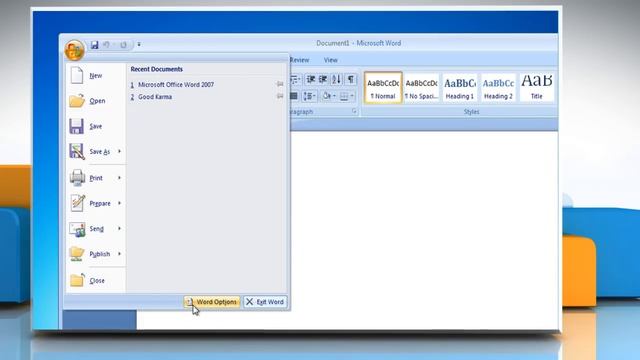Viewport: 640px width, 360px height.
Task: Click the Borders icon
Action: click(344, 96)
